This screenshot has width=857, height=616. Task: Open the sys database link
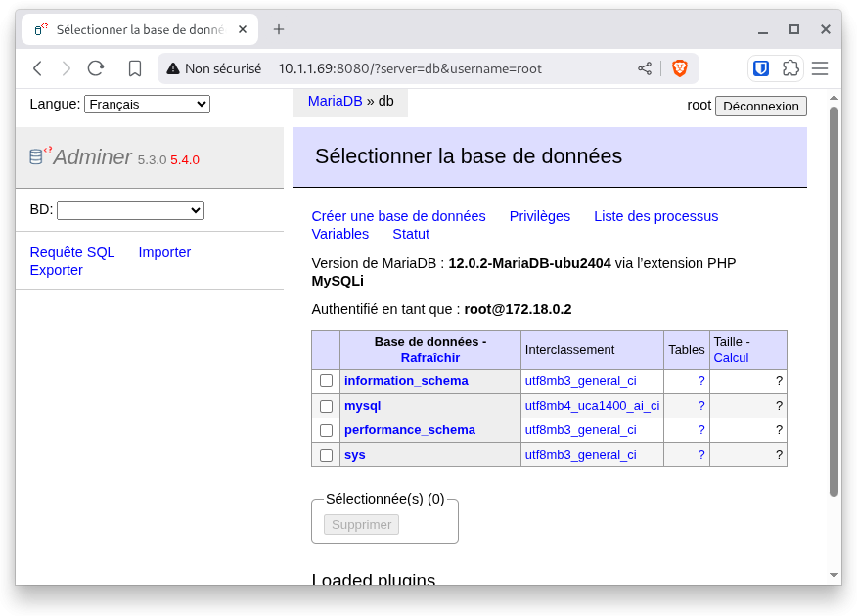(355, 455)
